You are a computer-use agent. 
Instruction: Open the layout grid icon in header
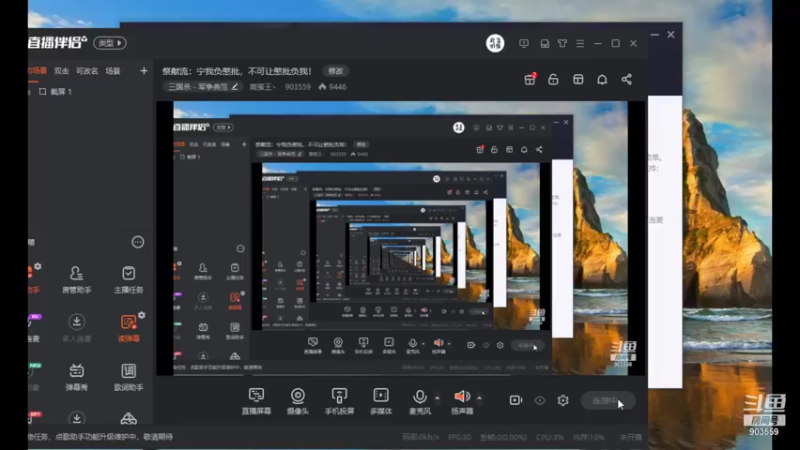click(x=578, y=80)
